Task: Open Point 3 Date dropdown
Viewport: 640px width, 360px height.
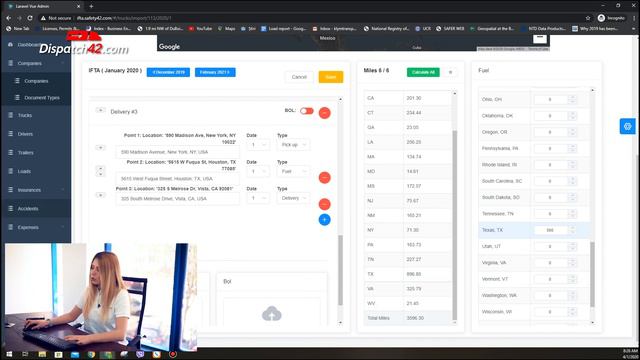Action: tap(258, 198)
